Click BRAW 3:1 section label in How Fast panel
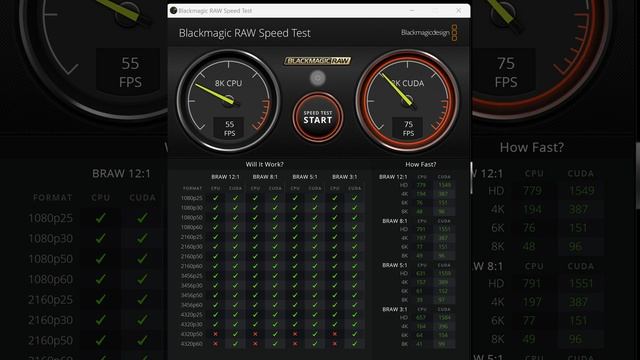 pos(395,309)
